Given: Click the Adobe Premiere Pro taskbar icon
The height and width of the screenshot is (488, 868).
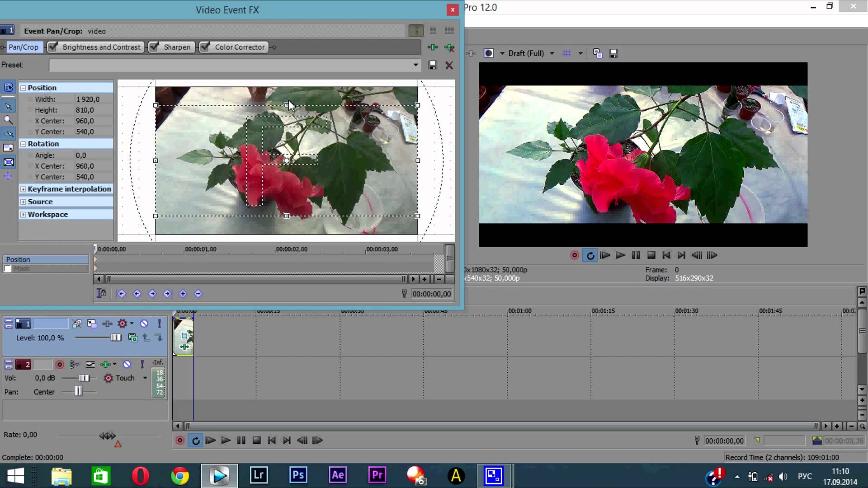Looking at the screenshot, I should 377,475.
